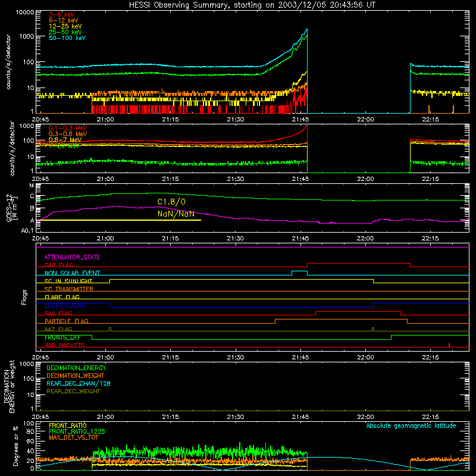The height and width of the screenshot is (476, 476).
Task: Click the 'FRONT_RATIO' yellow legend label
Action: click(x=68, y=425)
